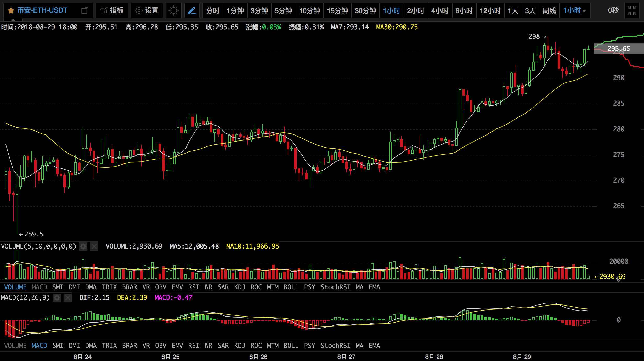This screenshot has width=644, height=361.
Task: Select the 12小时 interval
Action: (x=490, y=10)
